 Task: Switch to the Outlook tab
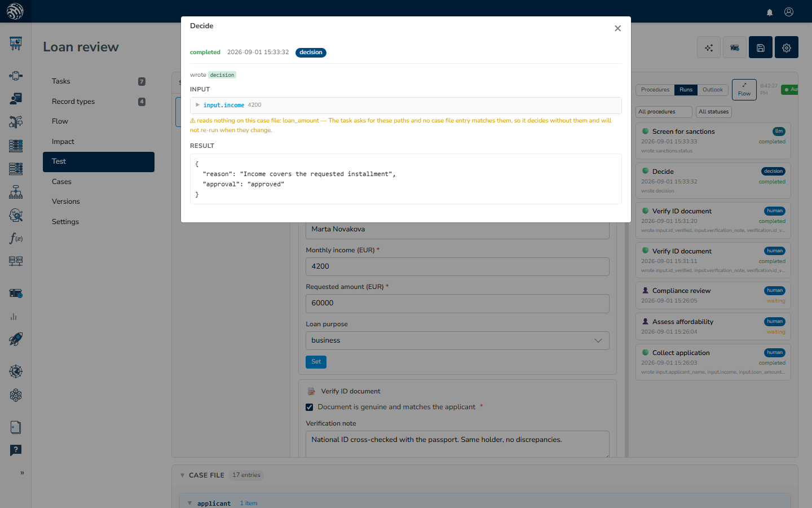click(x=713, y=90)
